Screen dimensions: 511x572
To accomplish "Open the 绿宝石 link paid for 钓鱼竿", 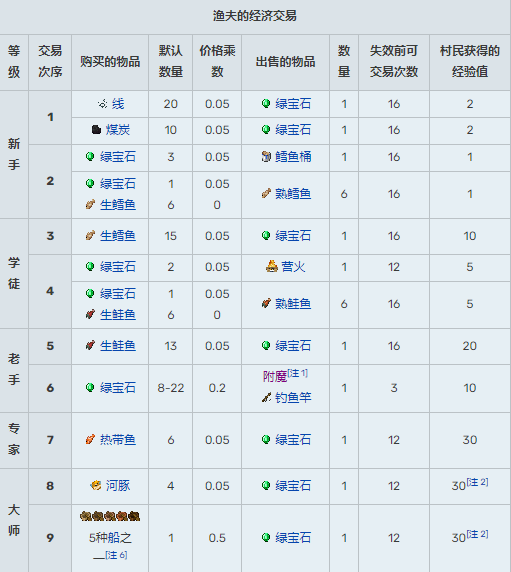I will click(118, 388).
